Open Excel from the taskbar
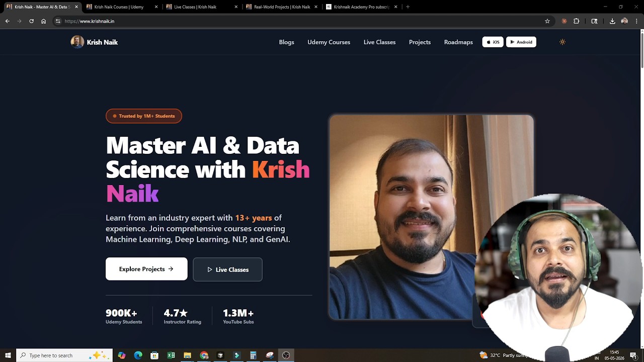This screenshot has height=362, width=644. tap(171, 355)
